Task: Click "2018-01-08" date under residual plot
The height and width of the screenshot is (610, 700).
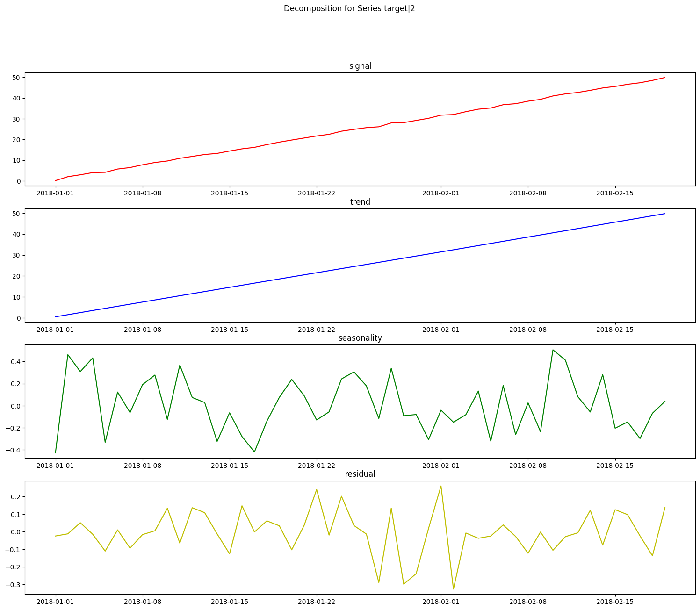Action: [143, 601]
